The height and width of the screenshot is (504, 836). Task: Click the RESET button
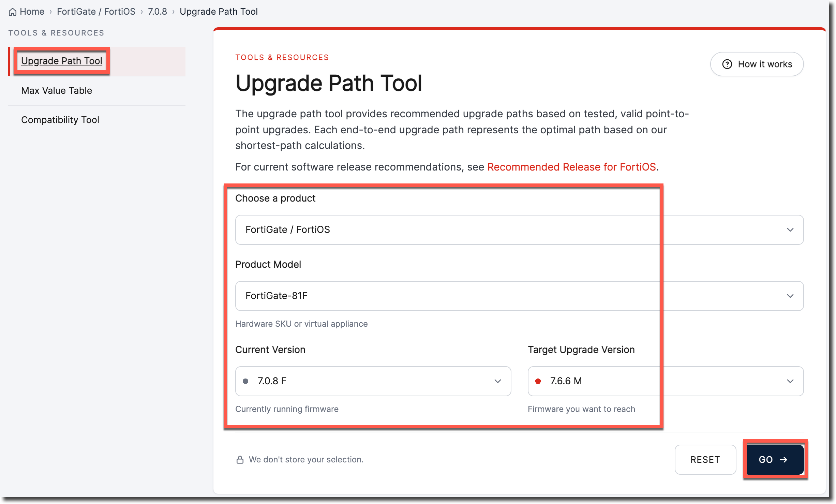[705, 460]
